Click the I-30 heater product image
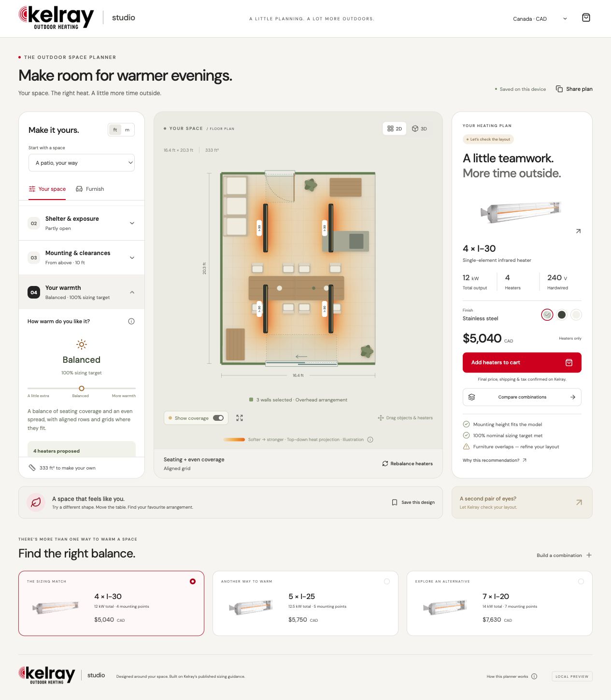611x700 pixels. pyautogui.click(x=521, y=212)
